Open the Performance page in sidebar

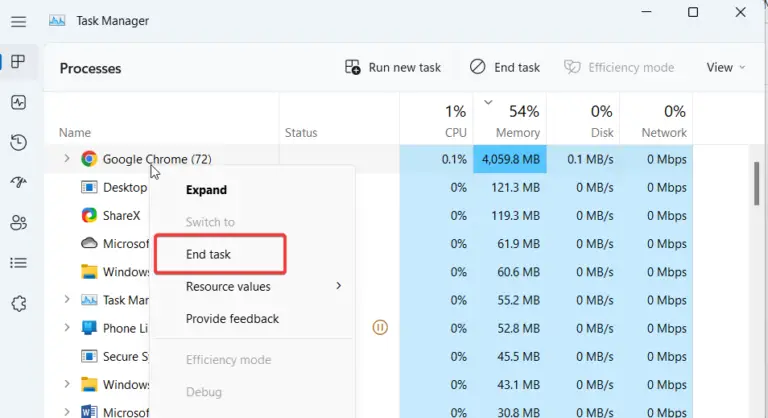19,102
